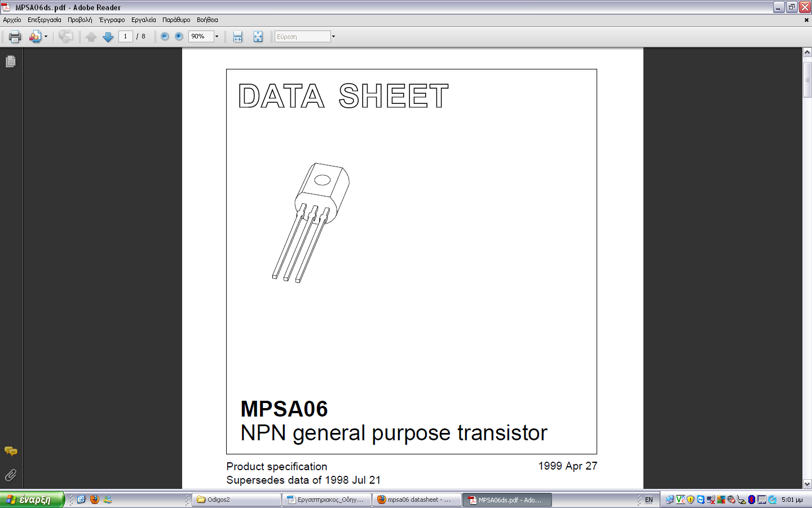Click the NPN general purpose transistor text
This screenshot has height=508, width=812.
(394, 433)
